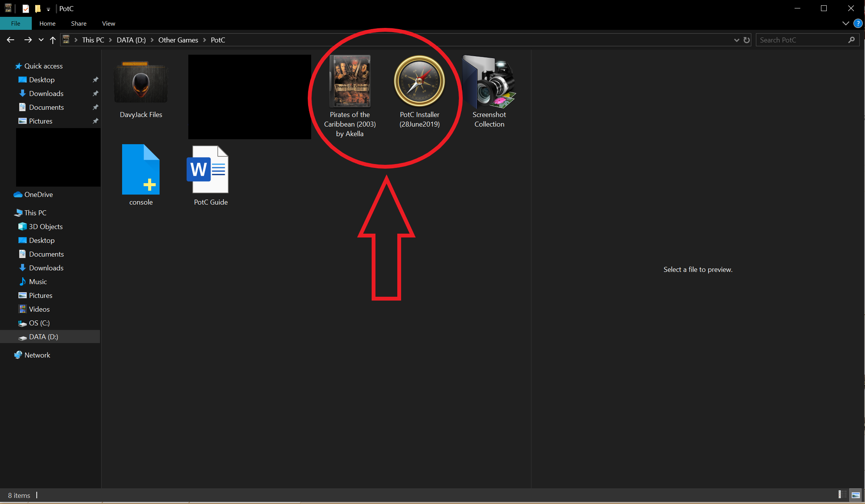The width and height of the screenshot is (865, 504).
Task: Go forward with the right arrow
Action: 28,40
